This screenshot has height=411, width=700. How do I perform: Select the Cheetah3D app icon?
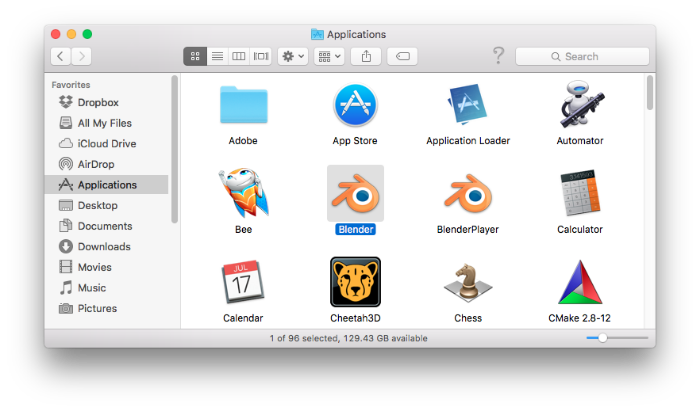(355, 282)
